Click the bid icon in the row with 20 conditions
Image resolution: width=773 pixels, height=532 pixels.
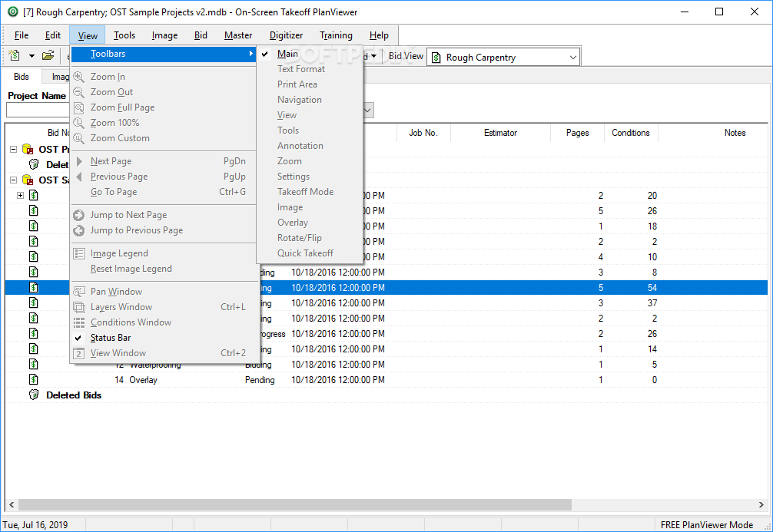click(x=34, y=196)
